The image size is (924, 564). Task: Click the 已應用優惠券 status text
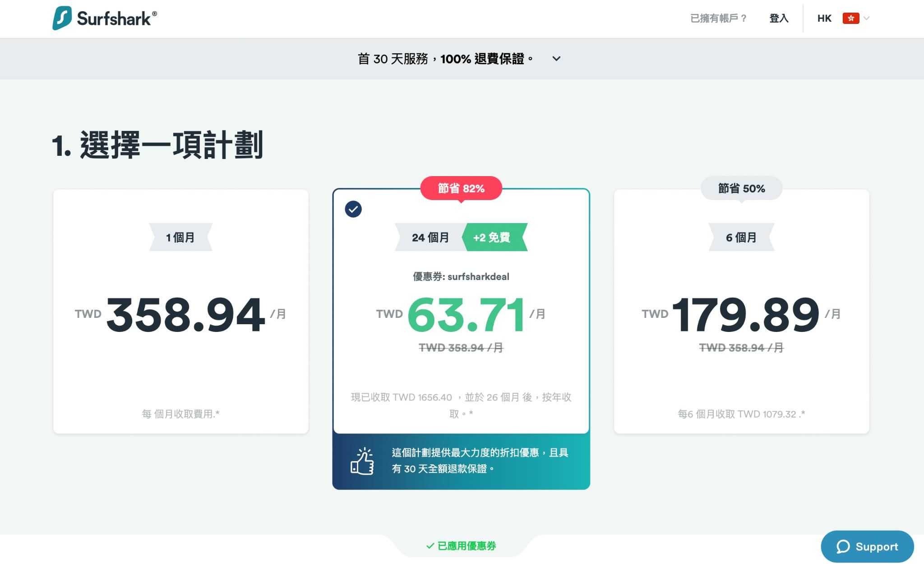(x=467, y=546)
